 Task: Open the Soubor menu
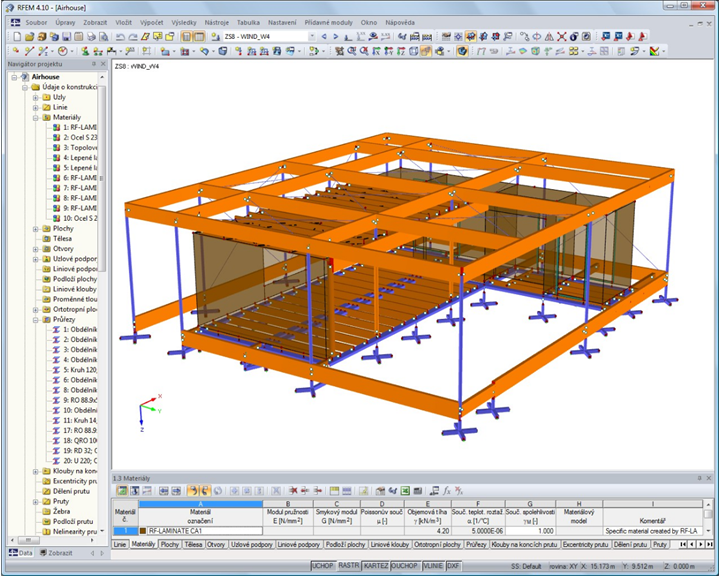click(x=36, y=22)
